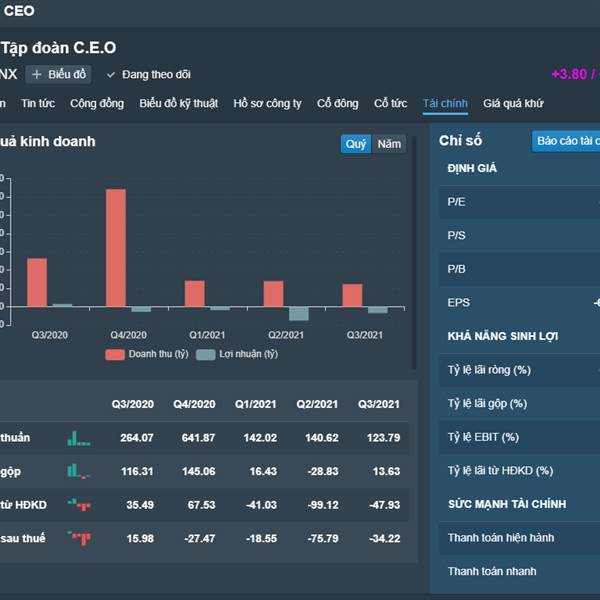
Task: Click the value -75.79 in table
Action: [323, 539]
